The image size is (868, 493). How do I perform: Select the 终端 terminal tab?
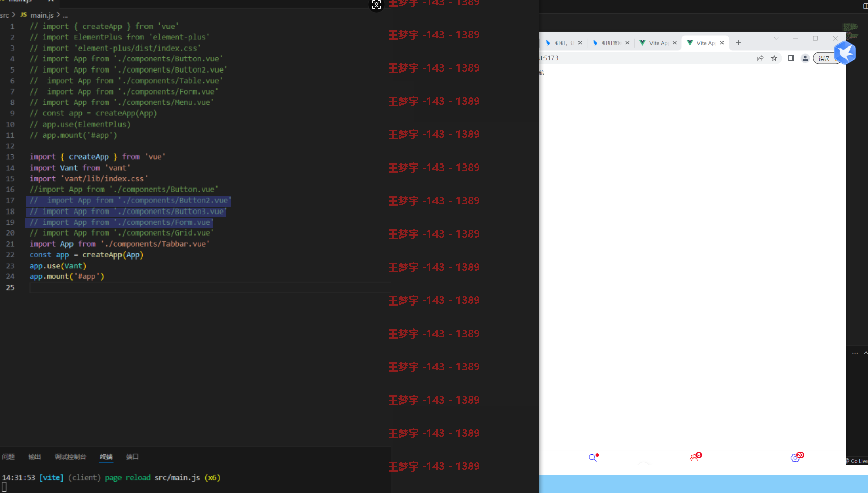(x=106, y=457)
